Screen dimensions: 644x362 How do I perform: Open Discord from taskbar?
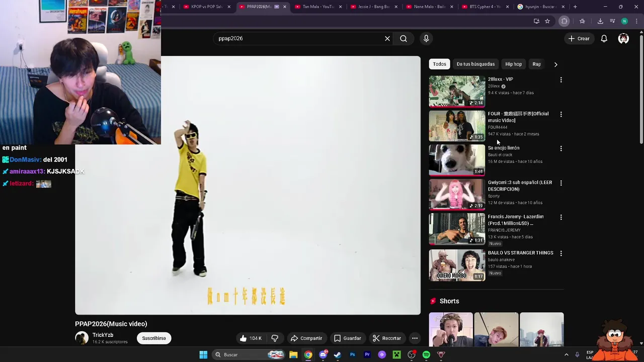click(x=323, y=355)
